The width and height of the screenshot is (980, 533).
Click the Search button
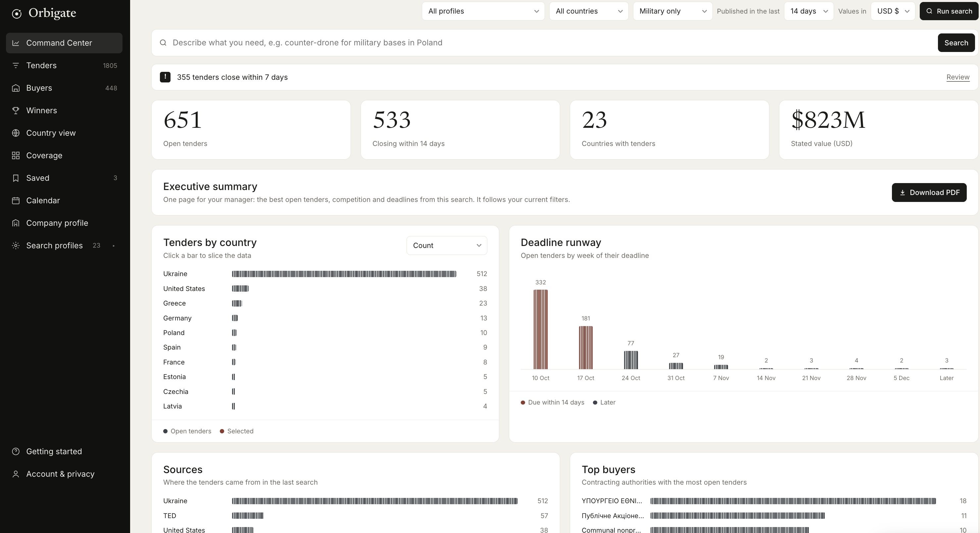[x=956, y=43]
